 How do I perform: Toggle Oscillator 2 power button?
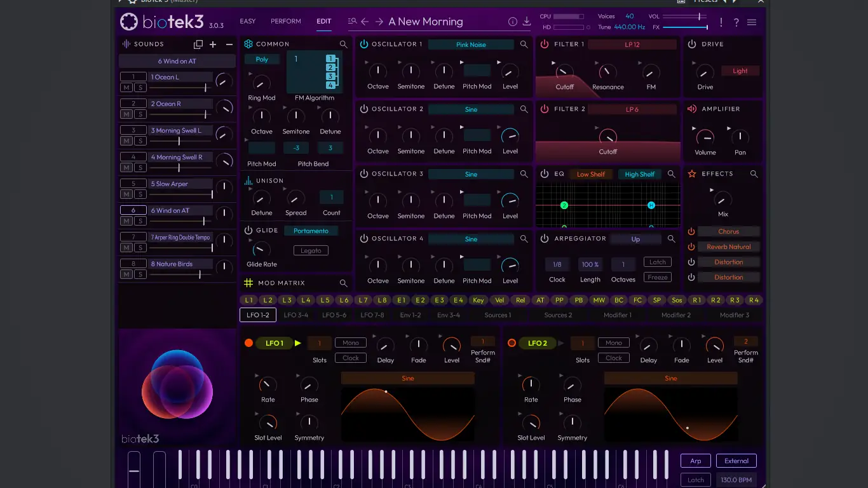364,109
